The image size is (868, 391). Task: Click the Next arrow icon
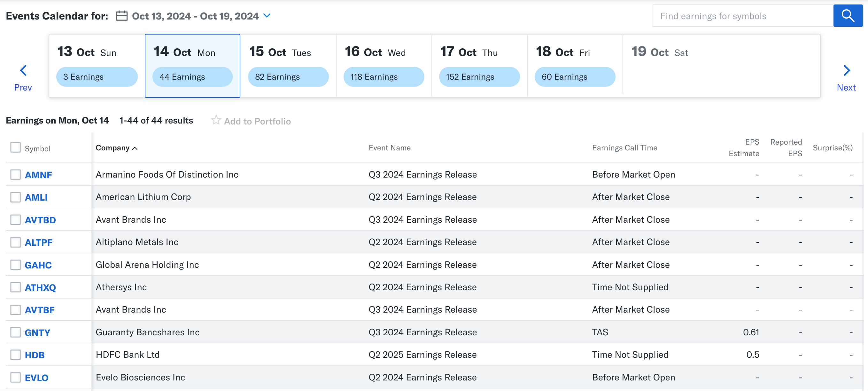(846, 70)
